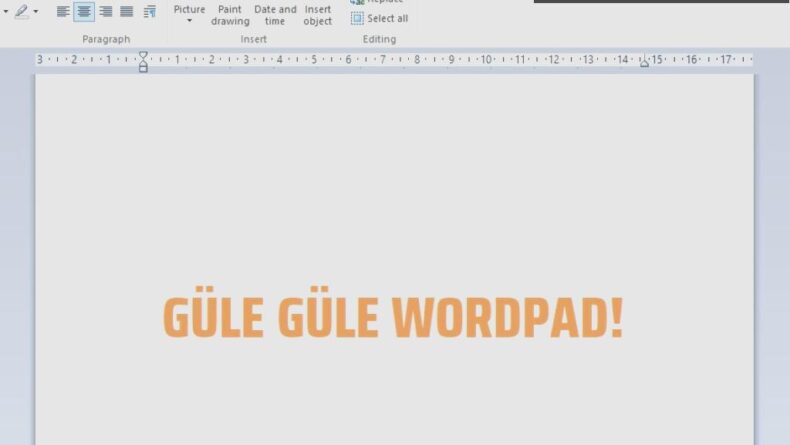Insert a Paint drawing
This screenshot has width=790, height=445.
[230, 14]
